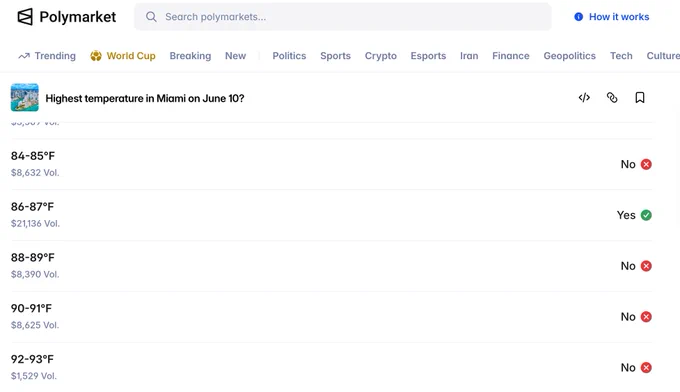
Task: Click the $8,625 Vol. text
Action: [35, 325]
